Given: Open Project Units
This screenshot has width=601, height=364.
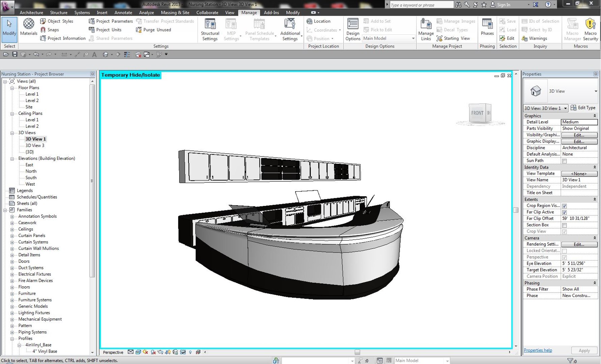Looking at the screenshot, I should pos(105,30).
